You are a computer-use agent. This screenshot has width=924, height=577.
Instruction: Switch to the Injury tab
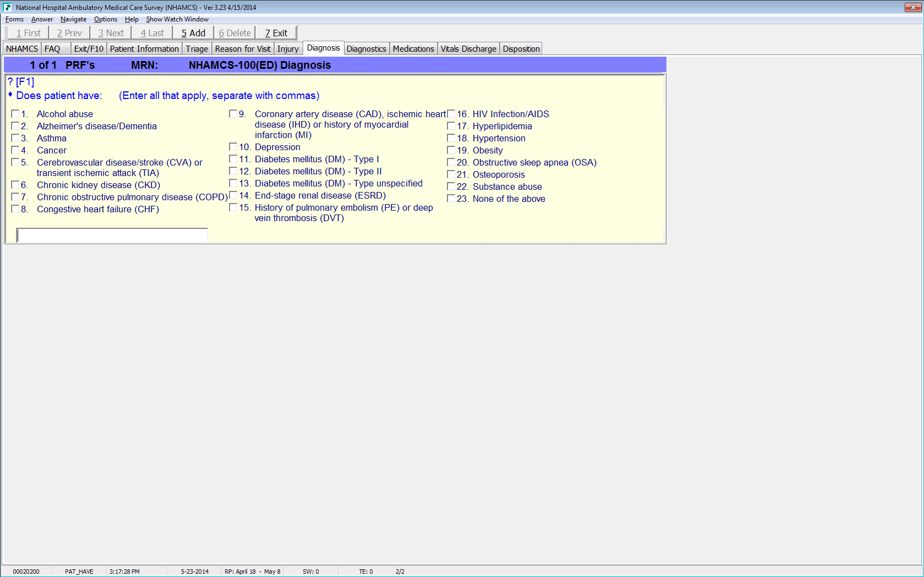[x=288, y=49]
